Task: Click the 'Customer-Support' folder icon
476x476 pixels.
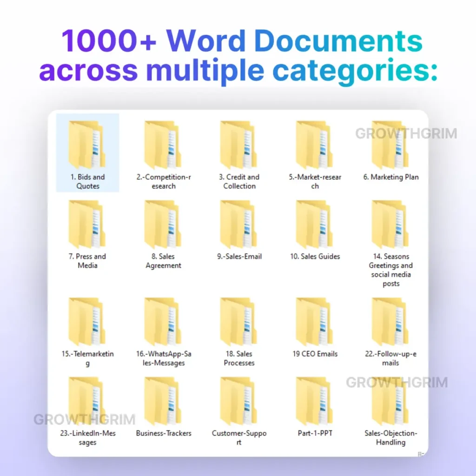Action: click(x=239, y=402)
